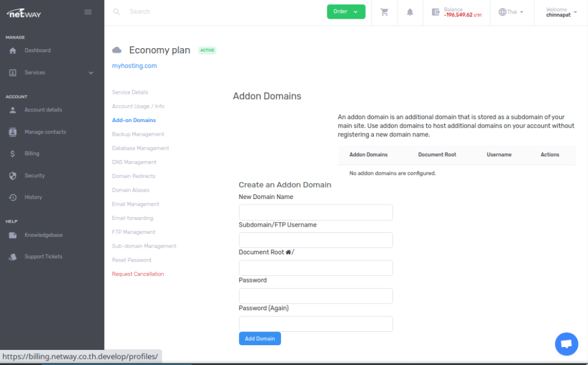The height and width of the screenshot is (365, 588).
Task: Click the search magnifier icon
Action: 117,12
